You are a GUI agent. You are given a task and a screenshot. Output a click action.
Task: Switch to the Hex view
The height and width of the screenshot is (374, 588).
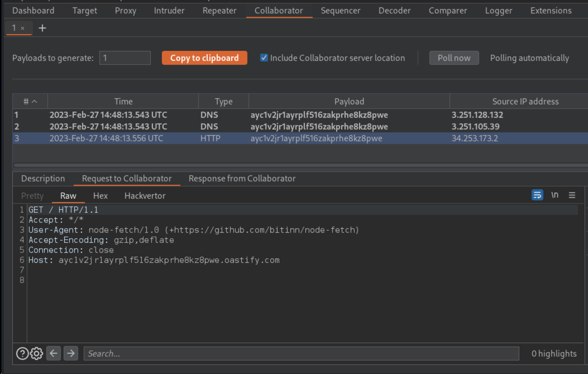tap(100, 196)
